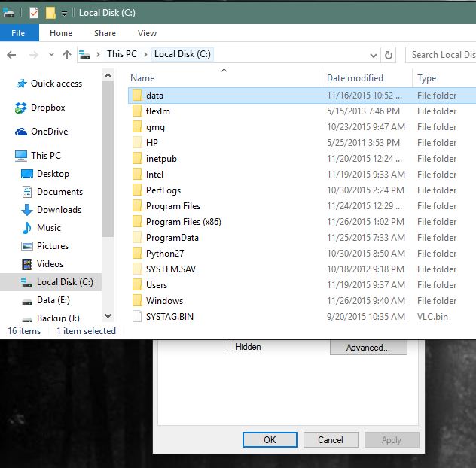Select the inetpub folder icon

tap(137, 158)
